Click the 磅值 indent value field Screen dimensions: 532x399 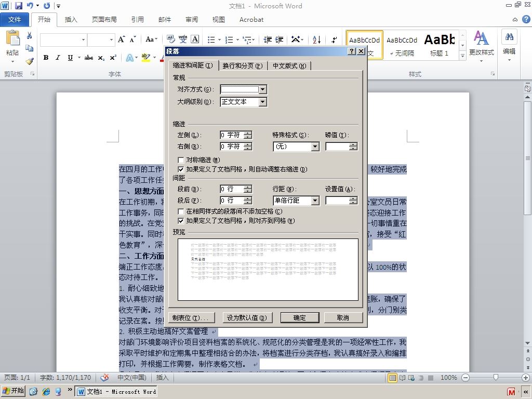(x=338, y=147)
